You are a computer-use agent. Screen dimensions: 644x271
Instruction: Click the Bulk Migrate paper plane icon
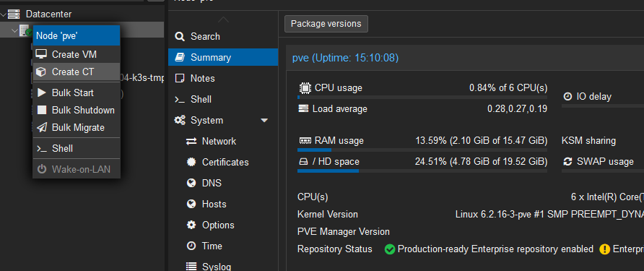pyautogui.click(x=41, y=127)
